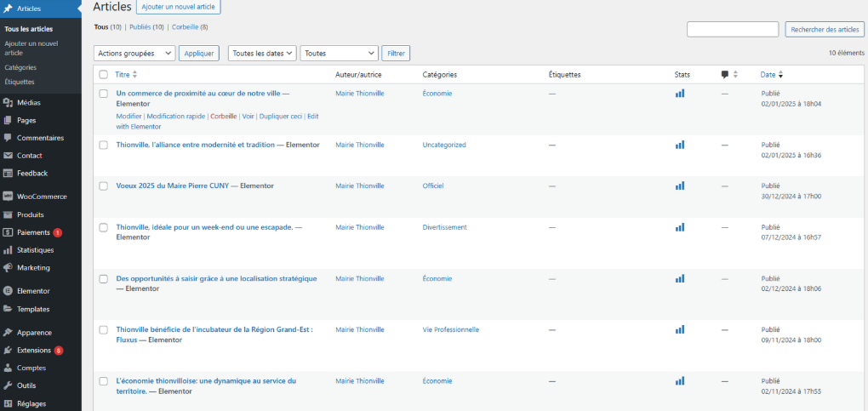The width and height of the screenshot is (868, 411).
Task: Click the Templates folder icon
Action: click(8, 309)
